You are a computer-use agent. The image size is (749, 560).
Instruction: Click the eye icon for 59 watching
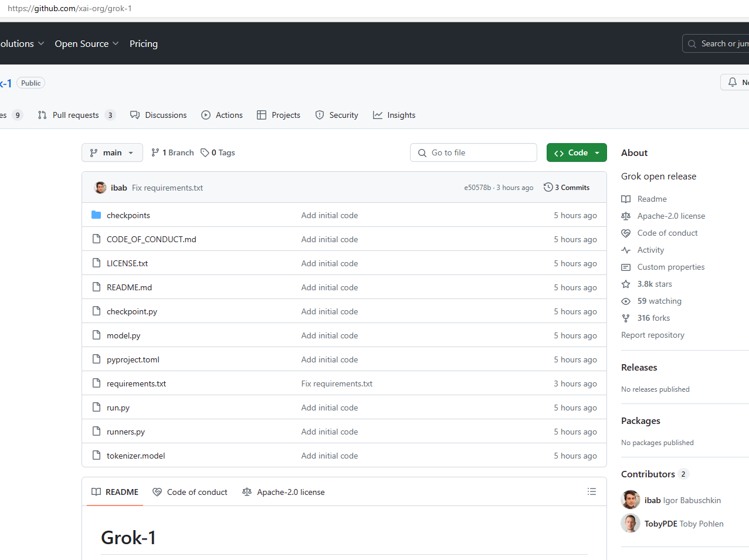pyautogui.click(x=626, y=301)
